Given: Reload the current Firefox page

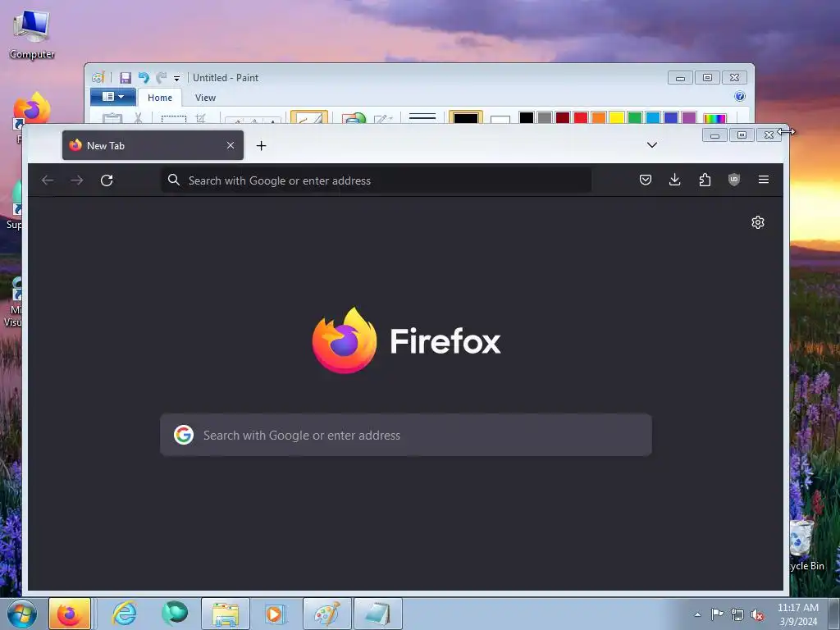Looking at the screenshot, I should 107,180.
